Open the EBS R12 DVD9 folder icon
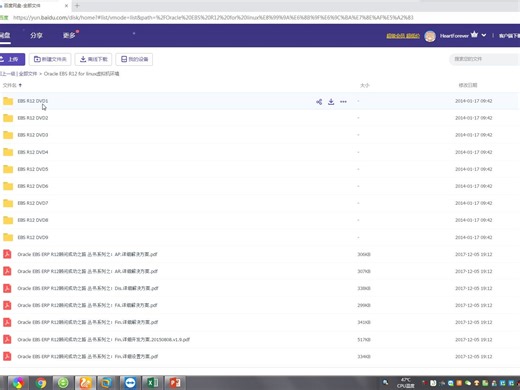 (8, 237)
